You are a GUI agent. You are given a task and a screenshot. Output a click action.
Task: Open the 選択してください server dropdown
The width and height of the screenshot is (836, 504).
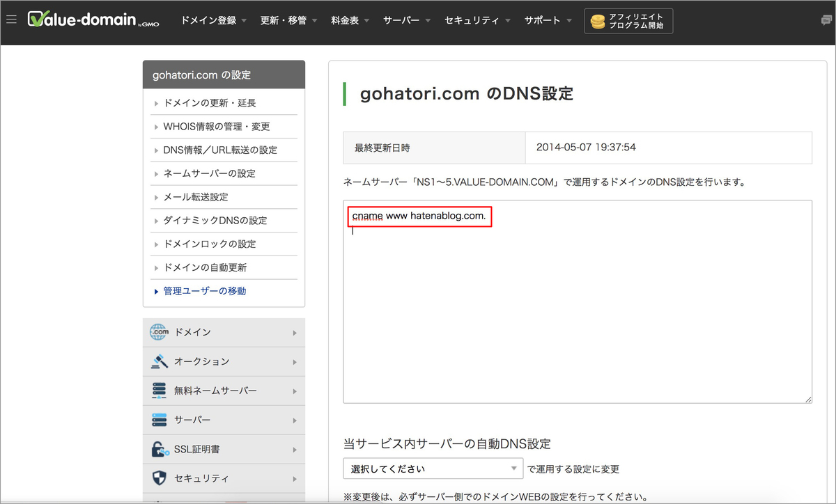coord(433,468)
